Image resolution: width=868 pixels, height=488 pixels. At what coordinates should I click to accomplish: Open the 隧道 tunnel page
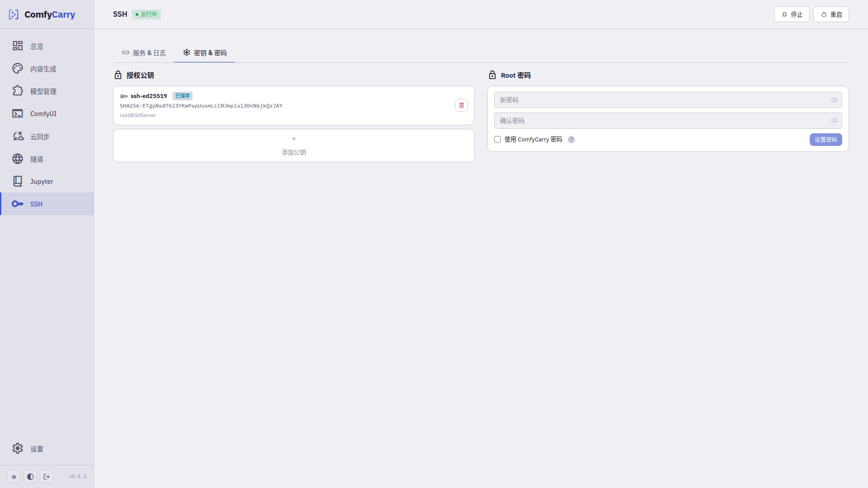(47, 159)
